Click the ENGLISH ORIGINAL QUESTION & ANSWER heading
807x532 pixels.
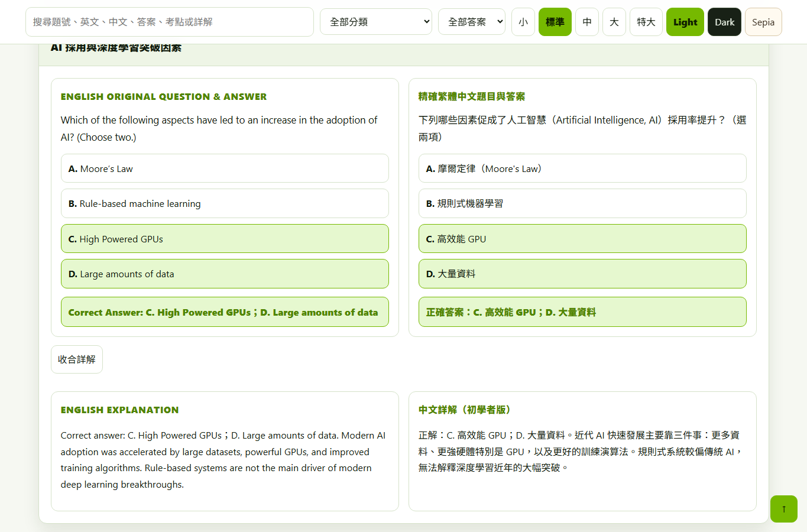click(164, 96)
